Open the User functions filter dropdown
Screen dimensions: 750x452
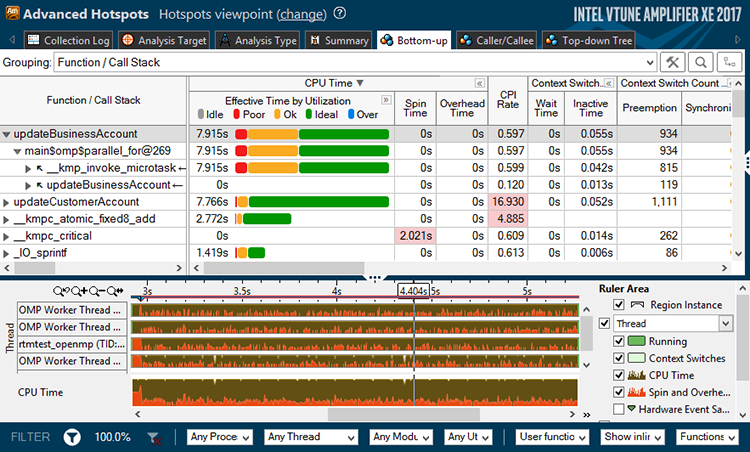click(552, 437)
